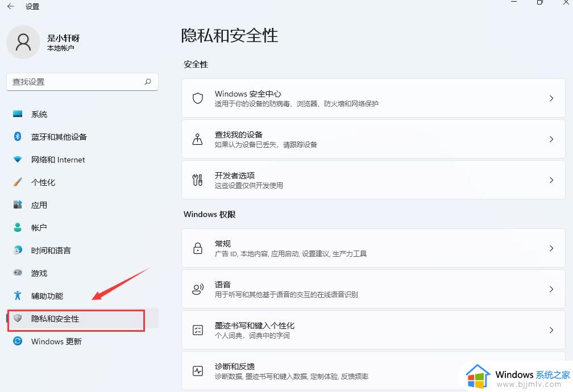Open 墨迹书写和键入个性化 settings
The width and height of the screenshot is (573, 392).
click(x=373, y=330)
